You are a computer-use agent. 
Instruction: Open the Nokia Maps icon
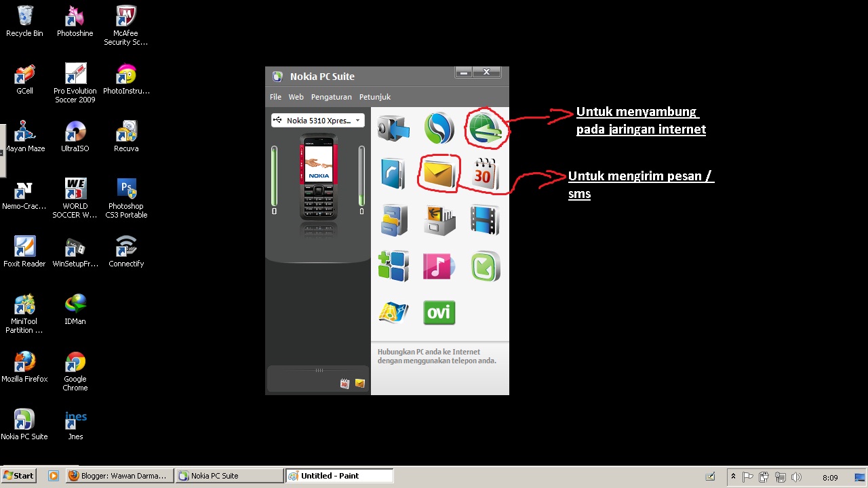click(x=393, y=312)
